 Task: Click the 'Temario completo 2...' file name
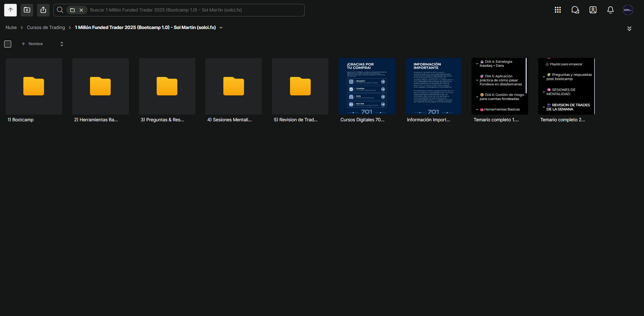point(562,120)
